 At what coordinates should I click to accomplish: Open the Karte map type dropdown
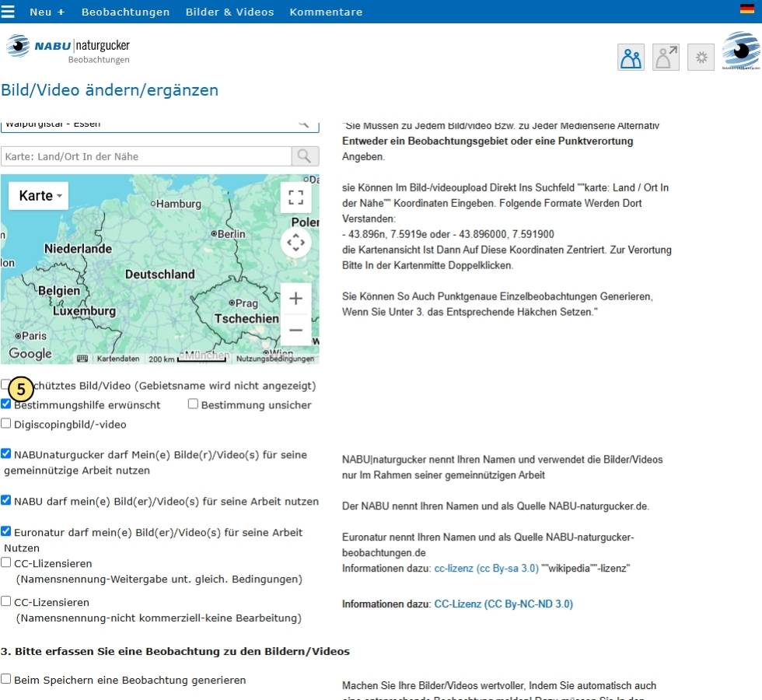[38, 196]
